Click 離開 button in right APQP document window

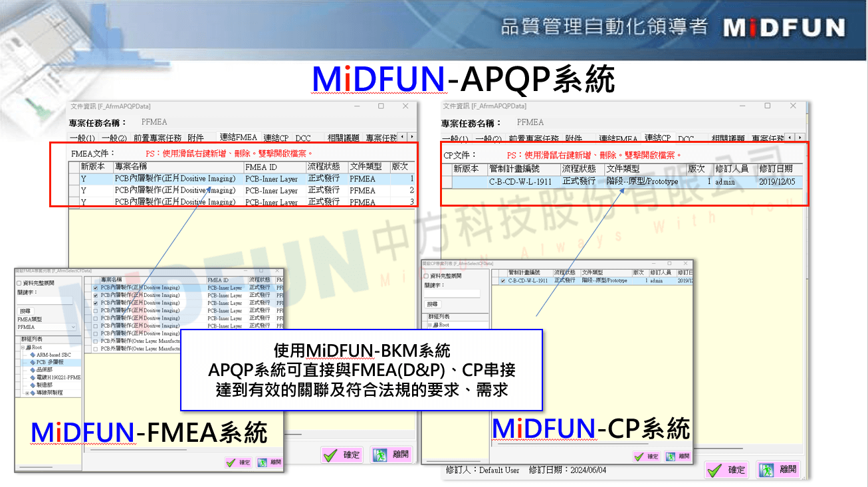[x=778, y=470]
